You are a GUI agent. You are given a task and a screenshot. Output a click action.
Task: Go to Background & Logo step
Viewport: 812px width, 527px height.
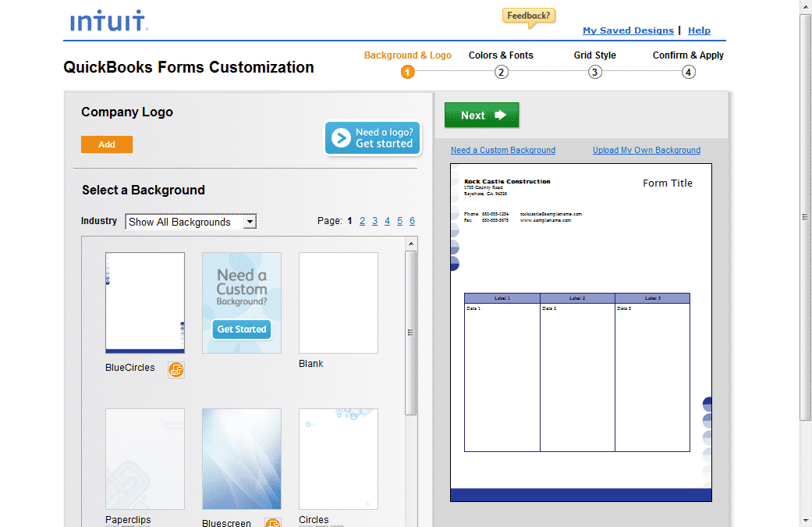coord(407,55)
